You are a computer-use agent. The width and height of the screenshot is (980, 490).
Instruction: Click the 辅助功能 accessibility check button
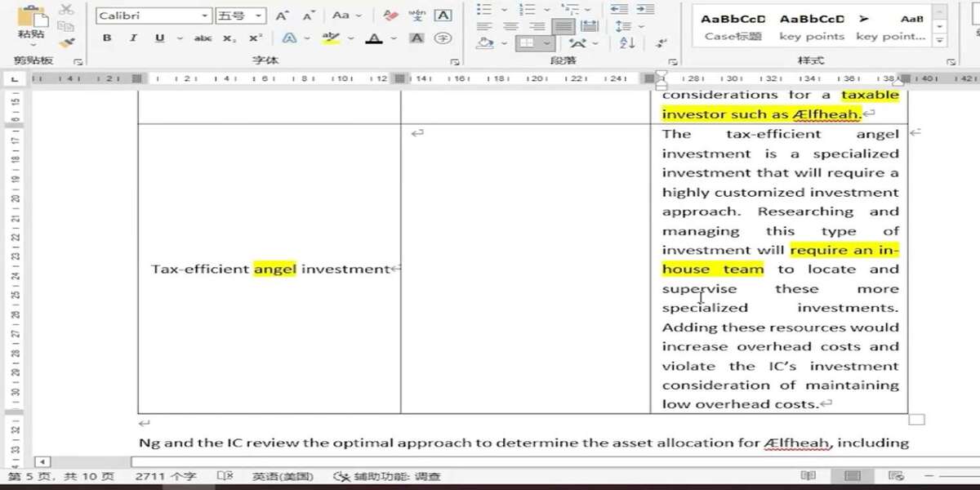[386, 476]
